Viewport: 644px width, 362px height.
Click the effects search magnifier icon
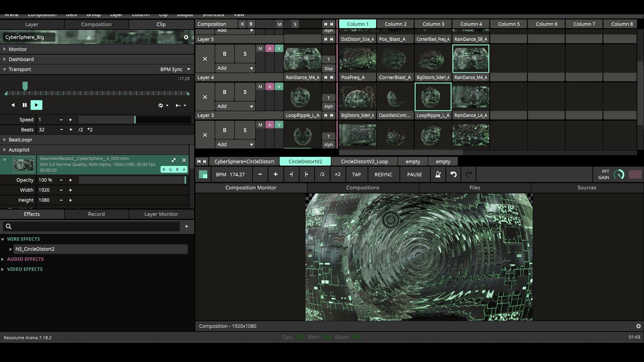[x=9, y=227]
